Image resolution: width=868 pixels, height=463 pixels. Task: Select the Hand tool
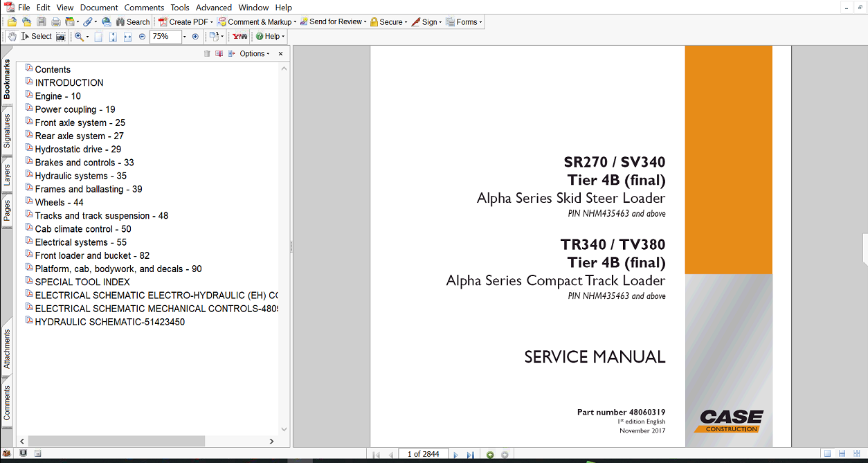tap(12, 36)
